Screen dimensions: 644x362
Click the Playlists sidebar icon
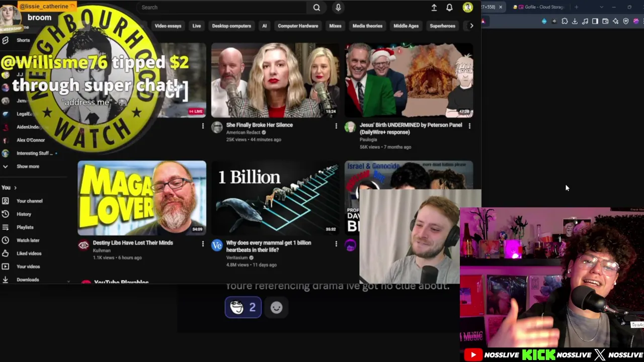[6, 227]
